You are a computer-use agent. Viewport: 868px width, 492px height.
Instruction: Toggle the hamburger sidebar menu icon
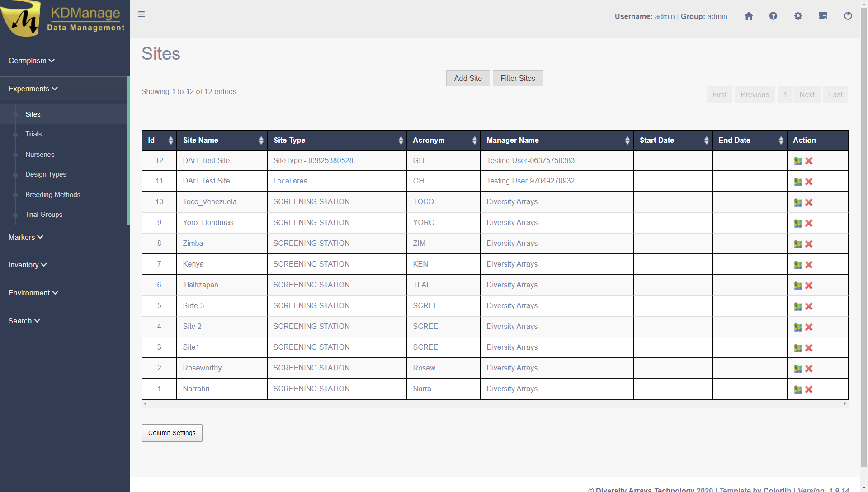[142, 14]
